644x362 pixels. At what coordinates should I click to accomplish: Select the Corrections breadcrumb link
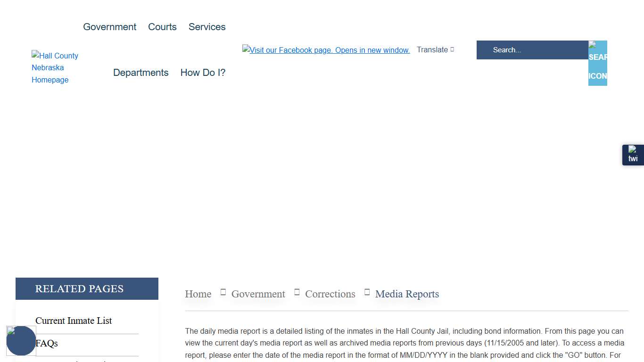click(330, 294)
